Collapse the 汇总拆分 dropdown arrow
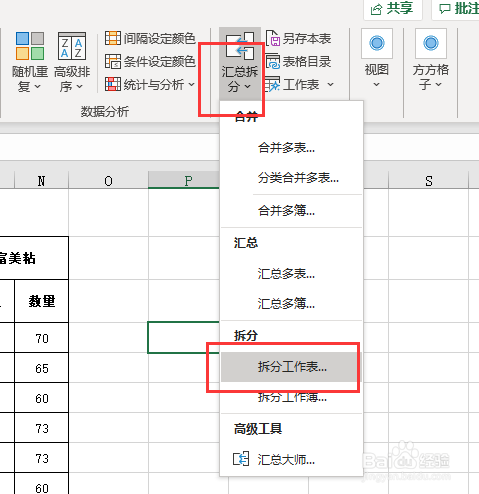479x494 pixels. (247, 87)
